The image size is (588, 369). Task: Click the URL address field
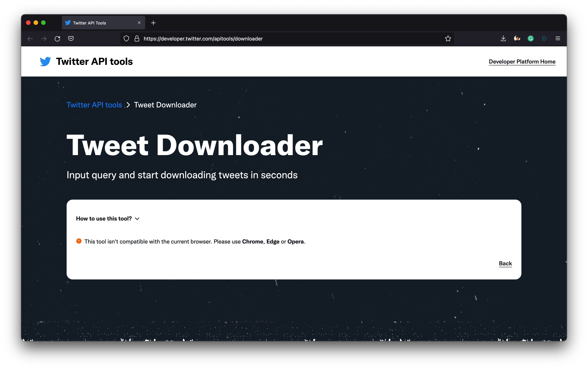(x=288, y=39)
